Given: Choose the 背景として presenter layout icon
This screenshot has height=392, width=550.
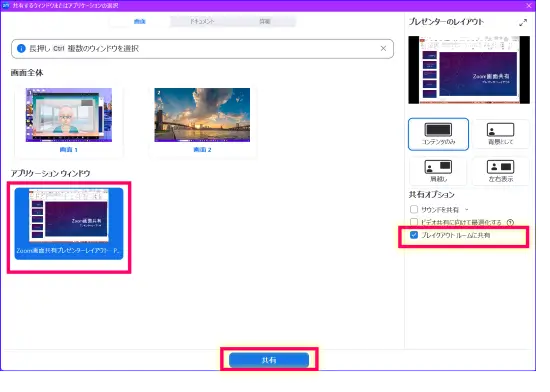Looking at the screenshot, I should pyautogui.click(x=500, y=134).
